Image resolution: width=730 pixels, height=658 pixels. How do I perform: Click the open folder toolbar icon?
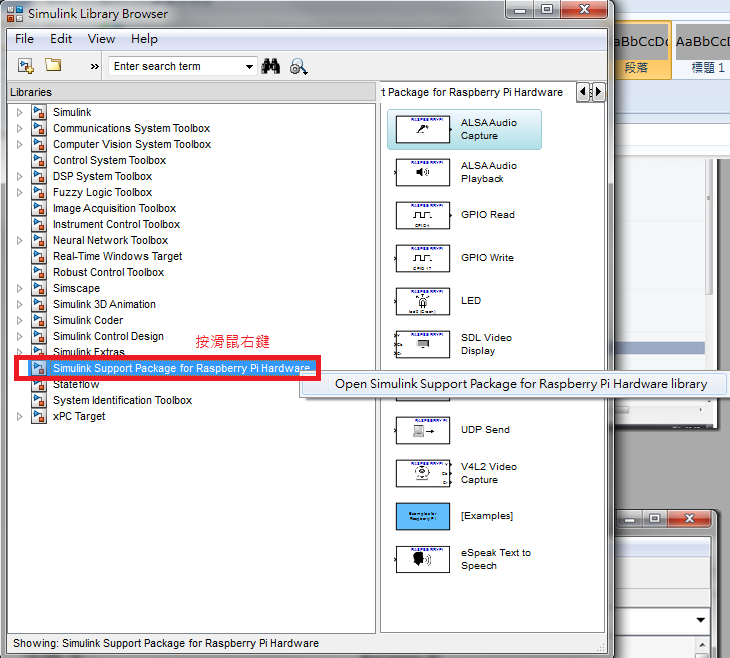pos(53,65)
